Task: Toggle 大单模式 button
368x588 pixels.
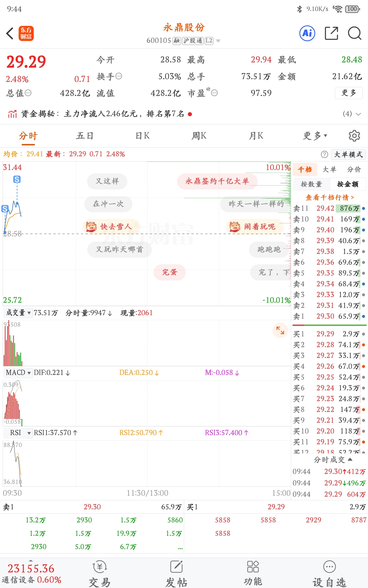Action: 348,154
